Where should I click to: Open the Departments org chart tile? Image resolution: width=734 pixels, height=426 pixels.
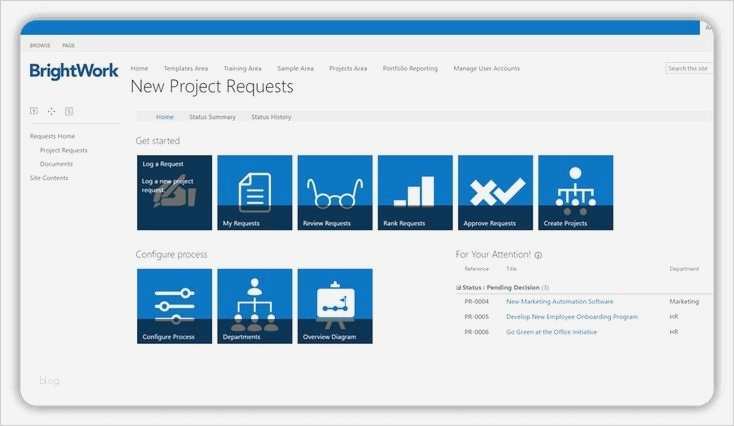(x=255, y=306)
